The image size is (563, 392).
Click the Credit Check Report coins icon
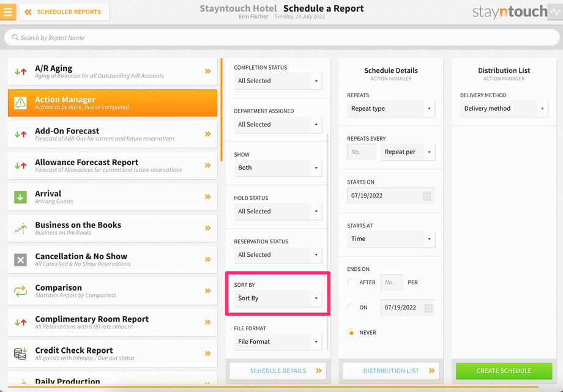(x=20, y=353)
